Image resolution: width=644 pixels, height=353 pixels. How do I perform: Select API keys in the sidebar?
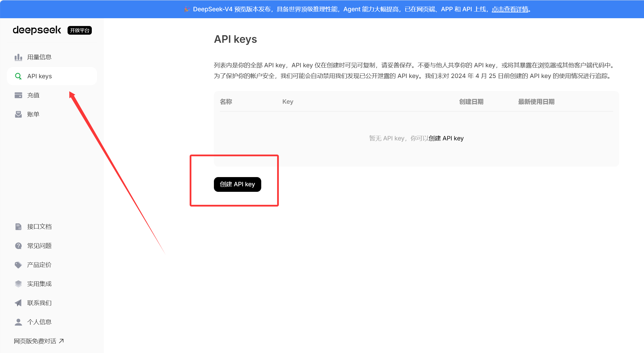(52, 76)
